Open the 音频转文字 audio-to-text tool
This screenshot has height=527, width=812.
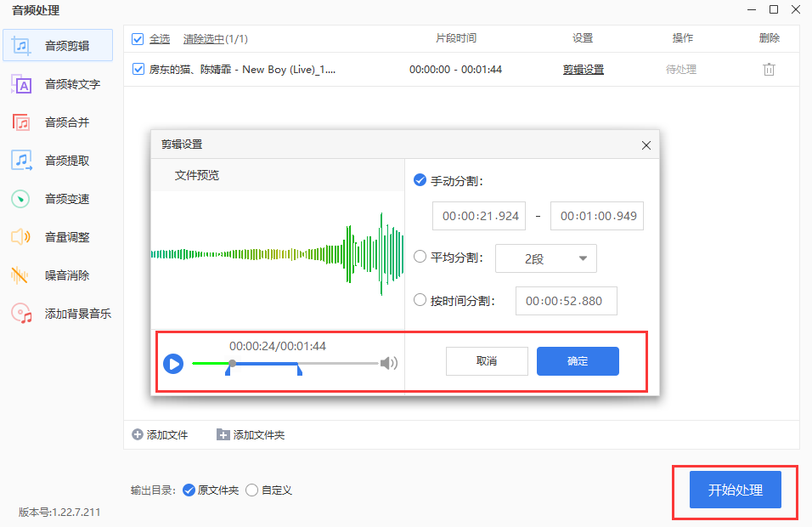[x=59, y=84]
